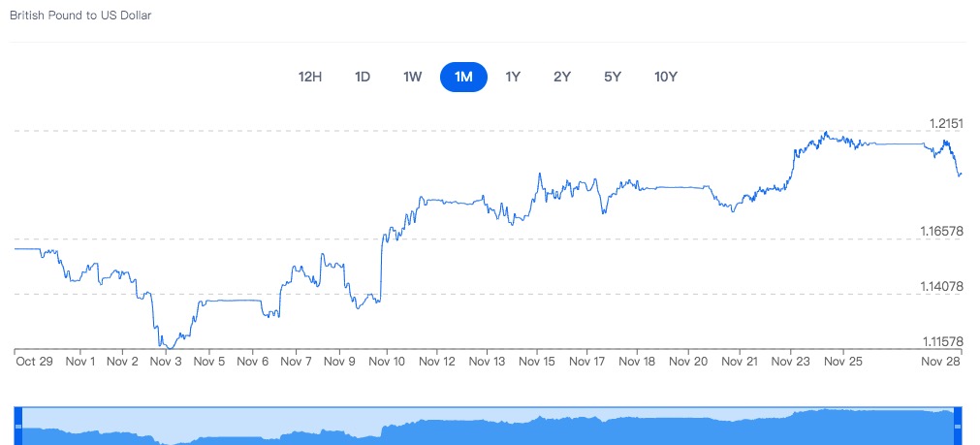Click the chart low point at Nov 3
This screenshot has width=980, height=445.
169,347
